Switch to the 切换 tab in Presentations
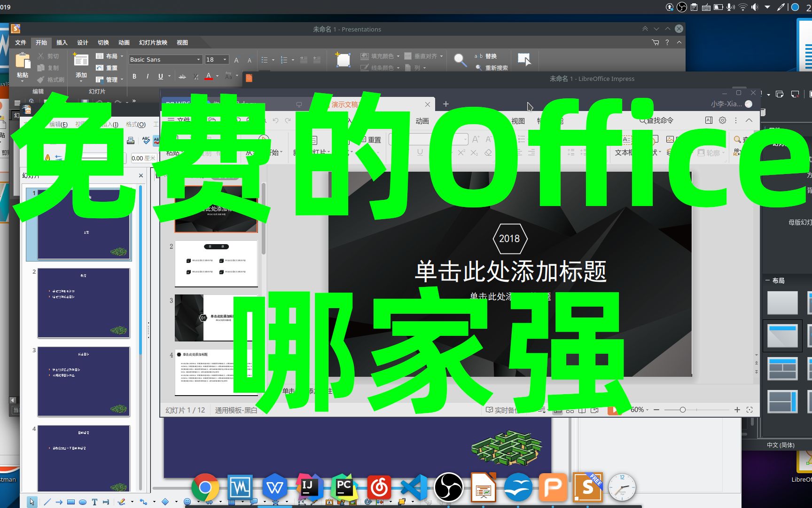The image size is (812, 508). point(103,42)
